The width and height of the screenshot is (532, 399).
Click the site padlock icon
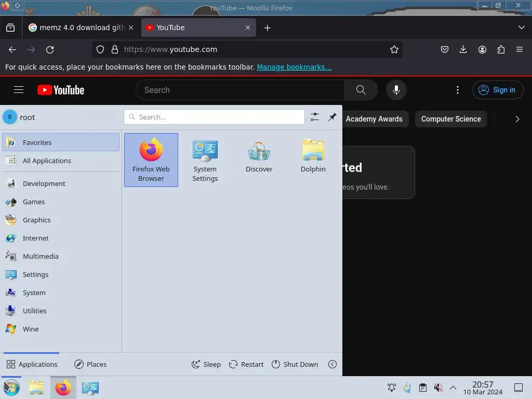tap(115, 49)
